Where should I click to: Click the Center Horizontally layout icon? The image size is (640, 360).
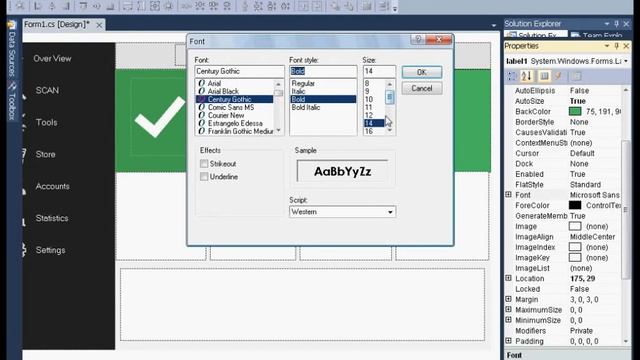(303, 6)
